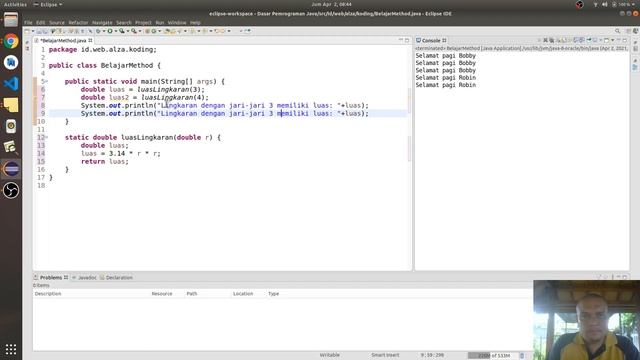The image size is (640, 360).
Task: Switch to the Declaration tab
Action: (x=116, y=278)
